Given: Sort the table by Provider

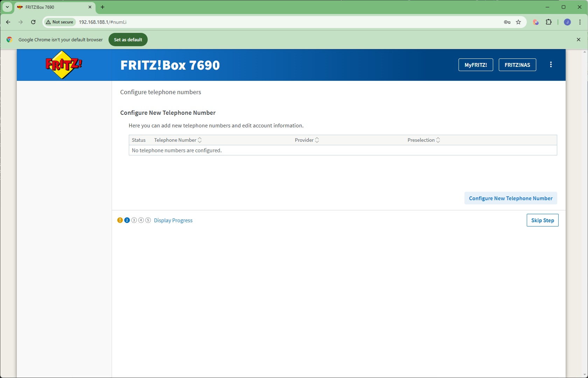Looking at the screenshot, I should tap(307, 140).
